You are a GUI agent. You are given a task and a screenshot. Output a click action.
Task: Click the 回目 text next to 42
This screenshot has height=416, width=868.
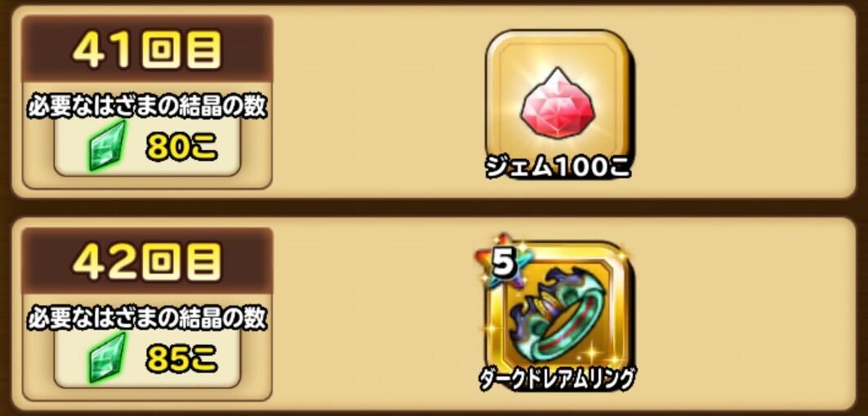point(181,262)
